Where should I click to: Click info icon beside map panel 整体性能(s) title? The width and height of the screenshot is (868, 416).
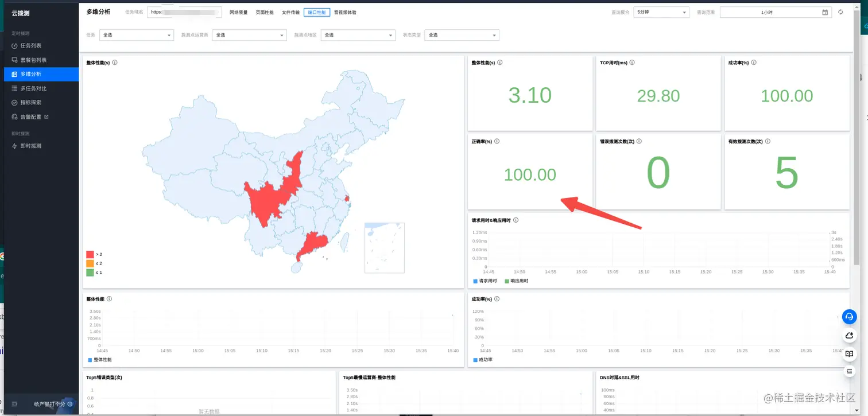115,63
